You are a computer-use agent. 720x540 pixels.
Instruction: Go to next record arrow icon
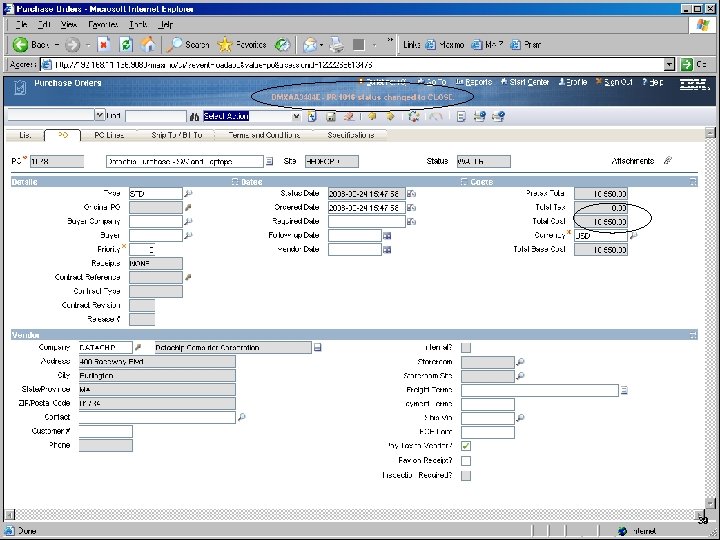[390, 117]
